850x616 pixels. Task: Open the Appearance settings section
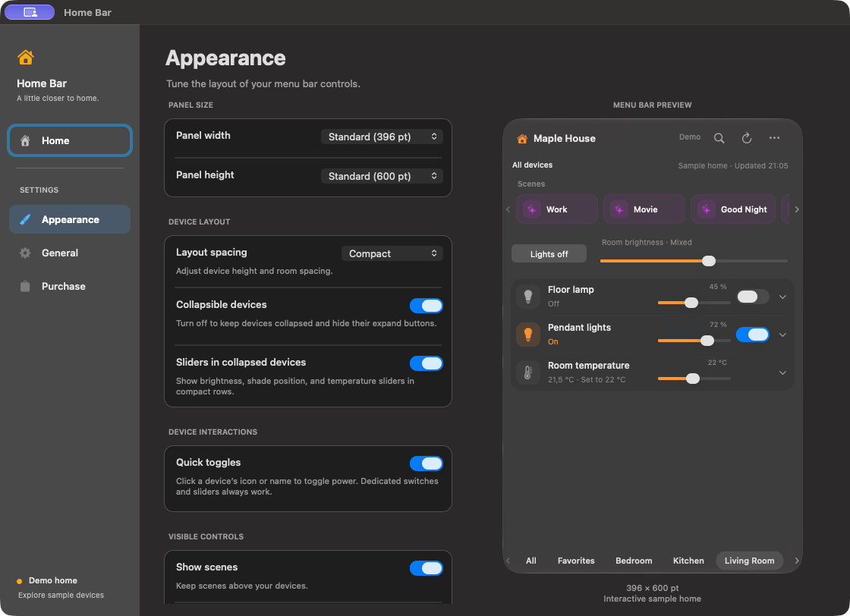(70, 219)
